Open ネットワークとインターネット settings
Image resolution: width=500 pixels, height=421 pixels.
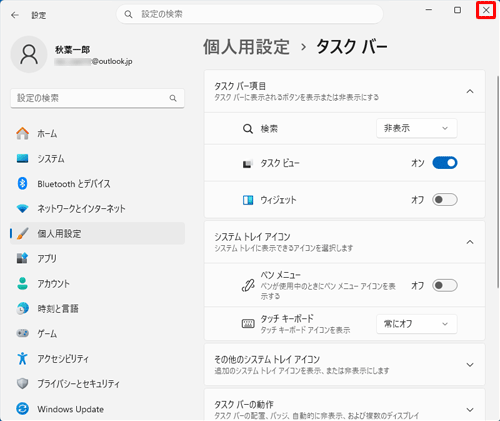(97, 209)
